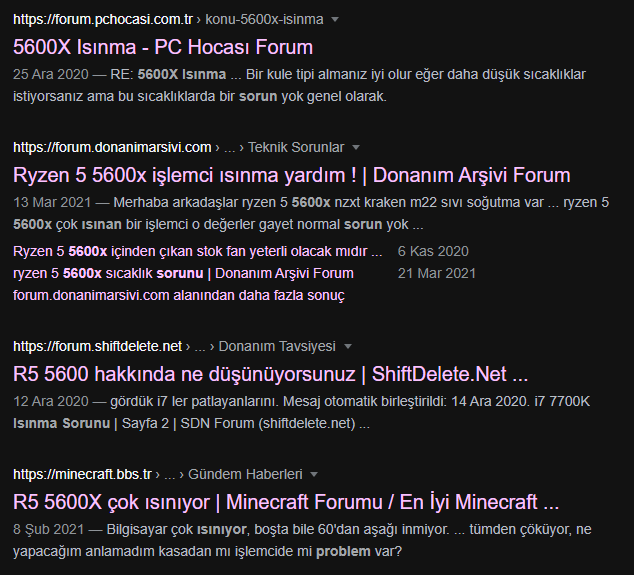Click the 'konu-5600x-isinma' breadcrumb text
Viewport: 634px width, 575px height.
click(x=264, y=19)
